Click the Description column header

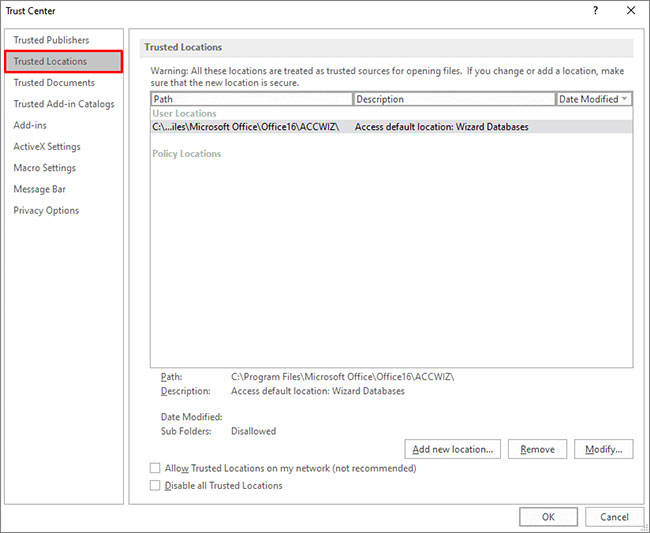tap(454, 99)
